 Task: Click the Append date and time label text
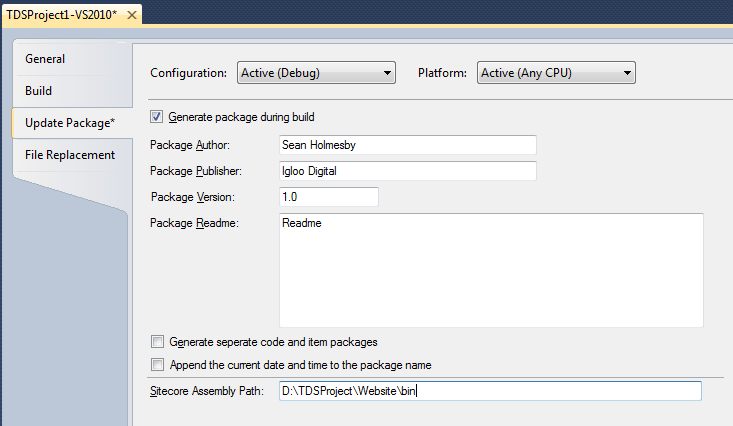301,365
